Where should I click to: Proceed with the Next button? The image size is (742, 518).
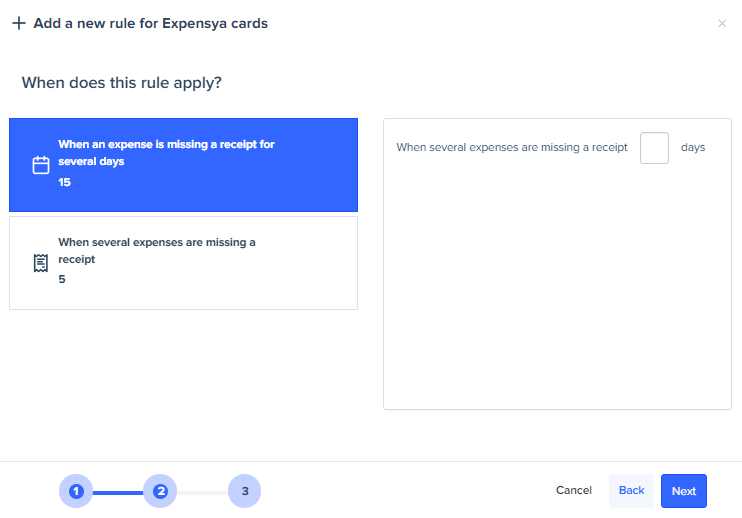coord(684,491)
